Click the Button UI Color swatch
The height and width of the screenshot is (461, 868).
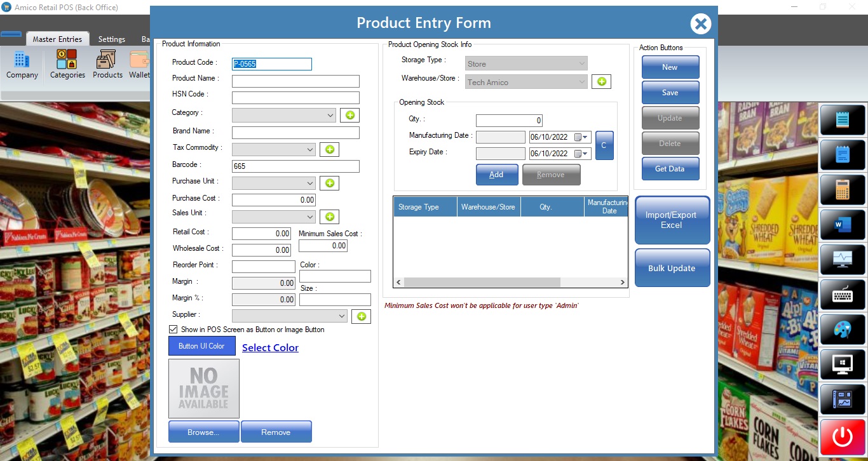pos(201,346)
